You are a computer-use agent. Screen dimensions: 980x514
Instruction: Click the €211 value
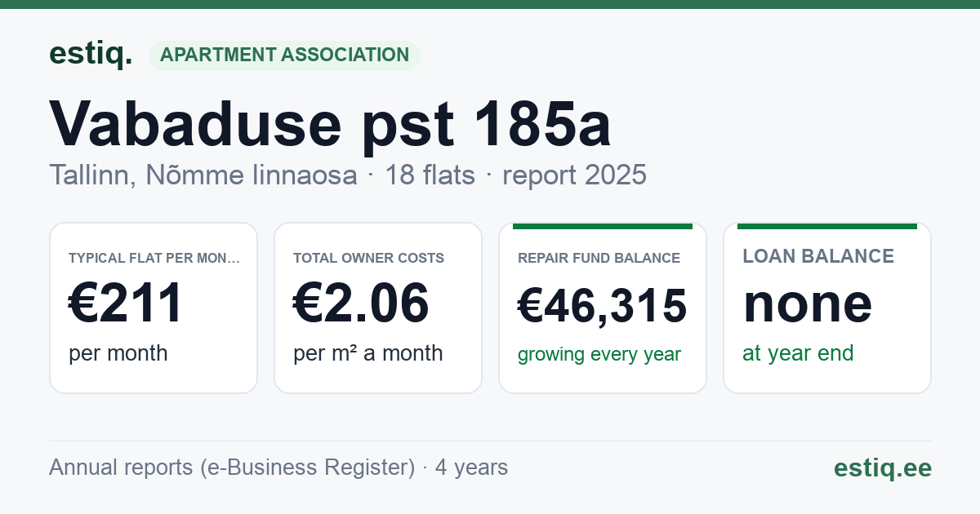(x=126, y=304)
